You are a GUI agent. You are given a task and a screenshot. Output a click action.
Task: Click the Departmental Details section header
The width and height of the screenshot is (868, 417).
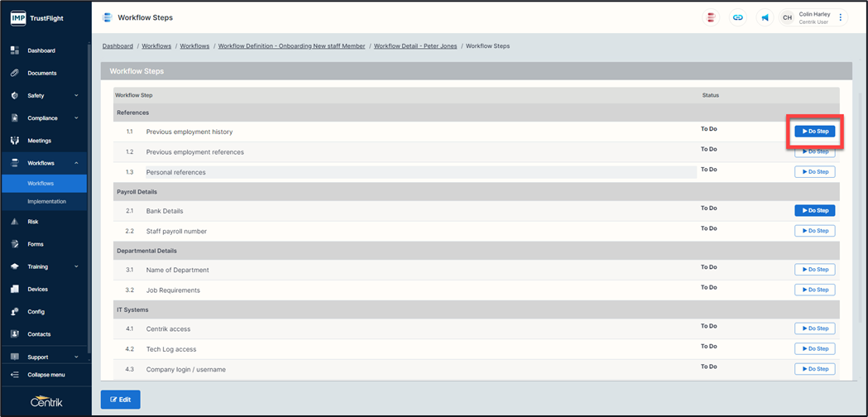point(476,251)
